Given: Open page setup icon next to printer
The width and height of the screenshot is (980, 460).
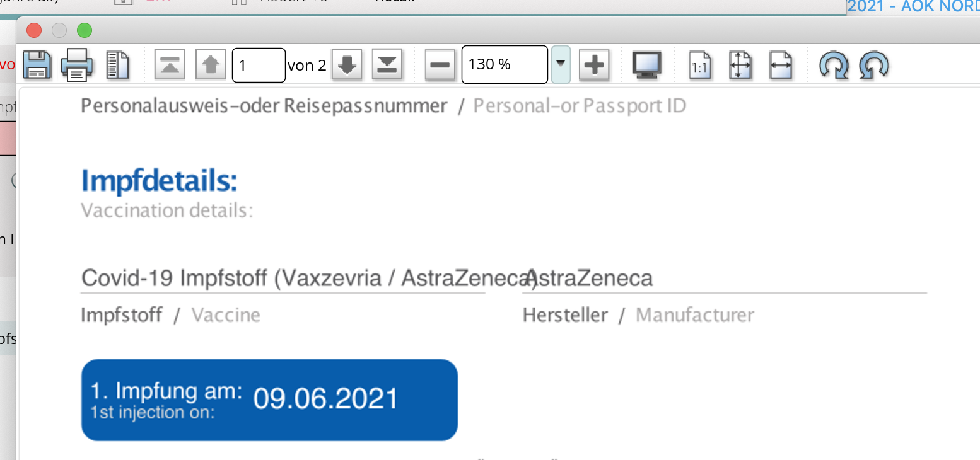Looking at the screenshot, I should click(118, 65).
